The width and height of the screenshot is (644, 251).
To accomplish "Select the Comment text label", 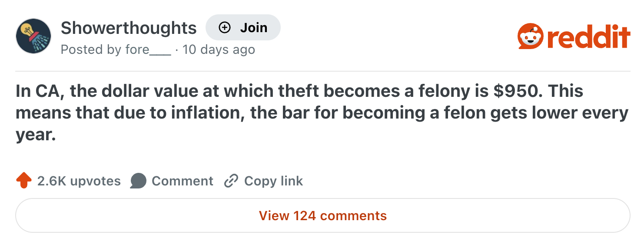I will (183, 181).
